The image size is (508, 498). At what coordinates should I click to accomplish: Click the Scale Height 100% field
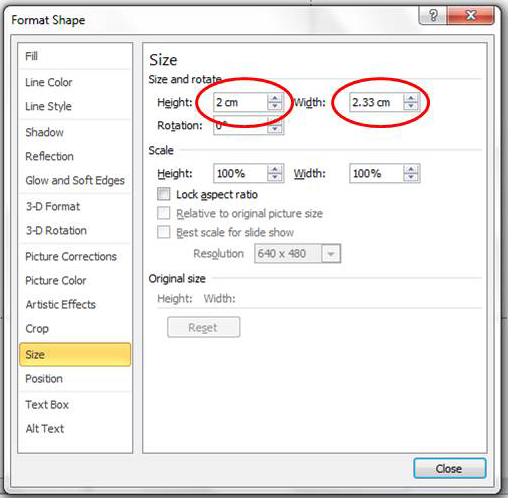tap(240, 173)
